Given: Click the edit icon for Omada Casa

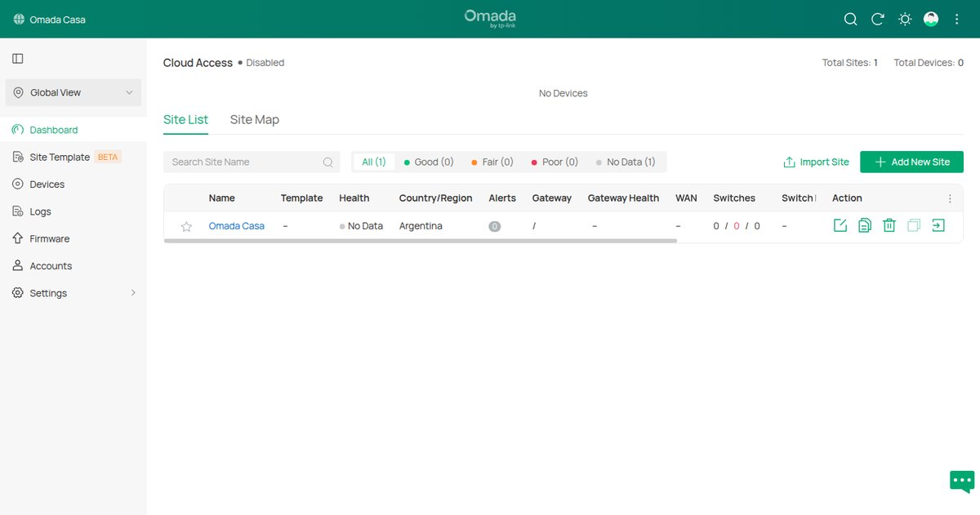Looking at the screenshot, I should click(x=840, y=225).
